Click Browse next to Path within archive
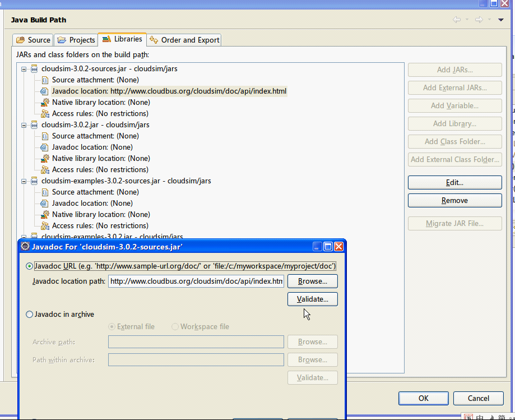Viewport: 515px width, 420px height. click(312, 360)
